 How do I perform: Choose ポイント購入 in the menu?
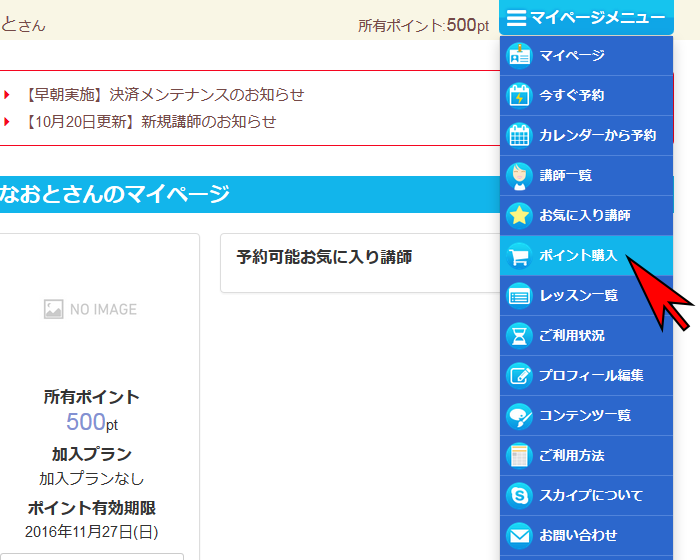(578, 255)
